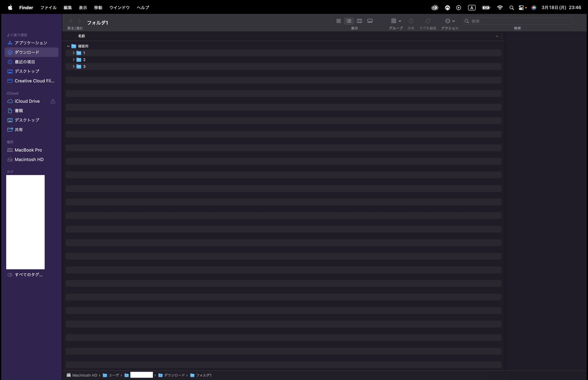Screen dimensions: 588x380
Task: Open the 表示 menu in menu bar
Action: (x=83, y=8)
